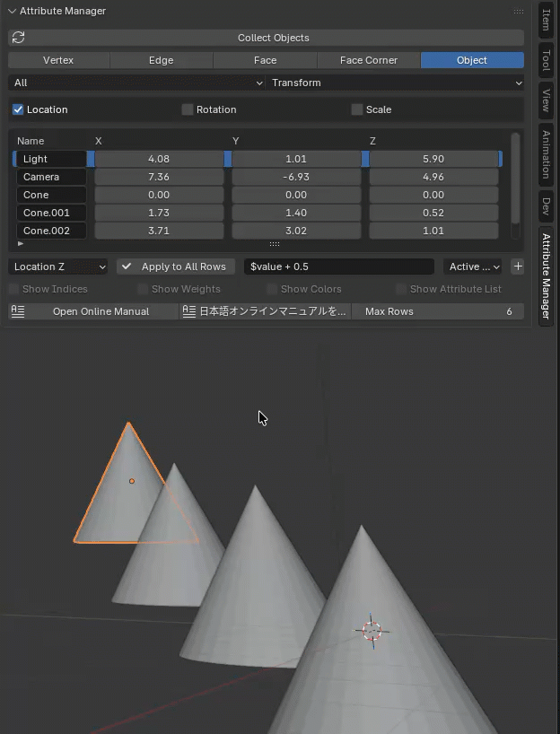Click the panel drag-handle dots icon
The height and width of the screenshot is (734, 560).
point(518,12)
